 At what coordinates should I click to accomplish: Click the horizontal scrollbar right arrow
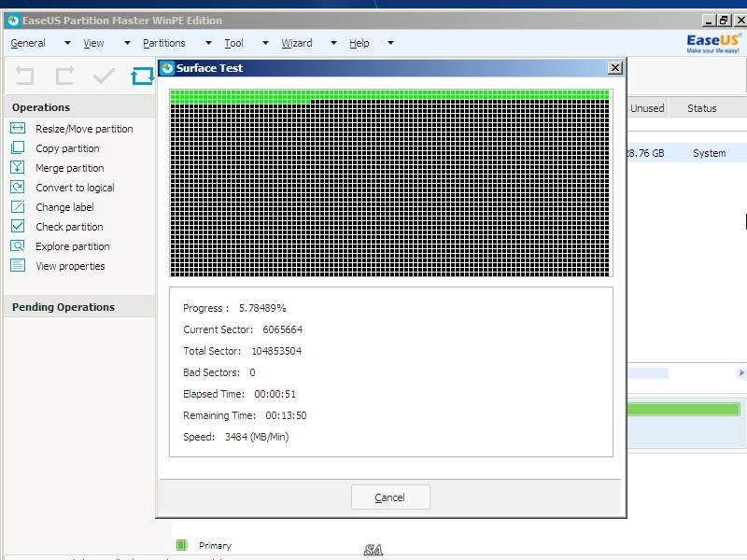[x=740, y=372]
